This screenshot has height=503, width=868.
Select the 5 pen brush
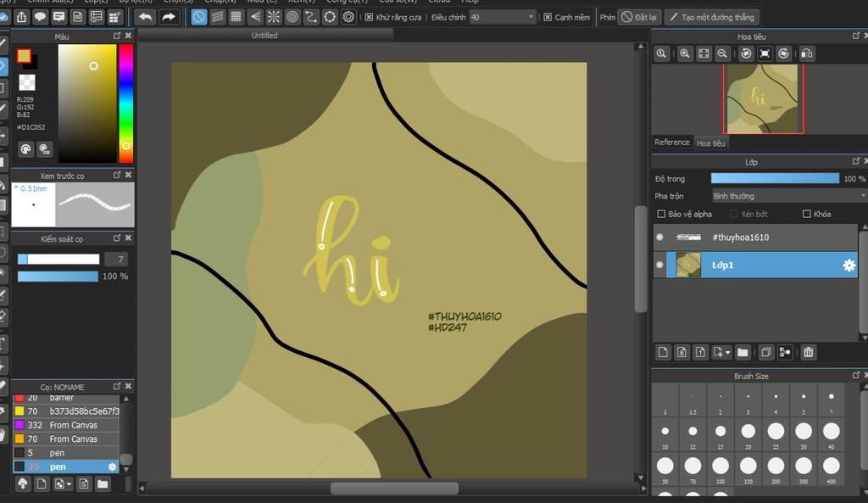66,453
